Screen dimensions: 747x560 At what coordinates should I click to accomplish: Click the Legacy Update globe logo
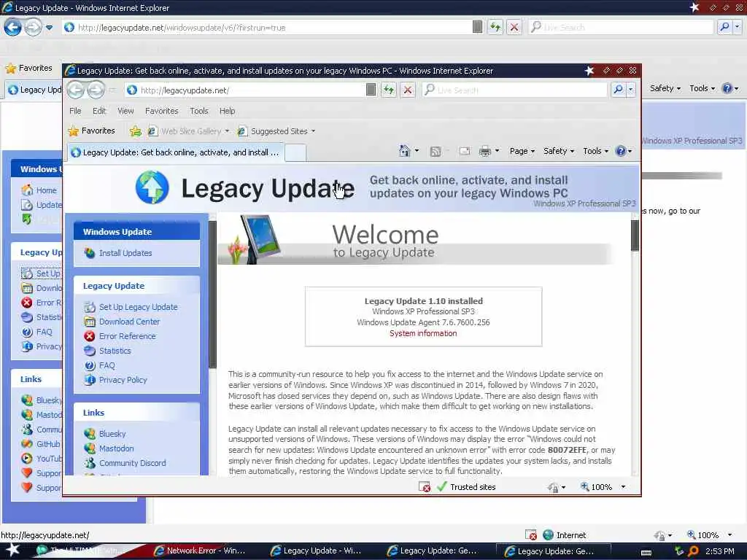click(152, 187)
